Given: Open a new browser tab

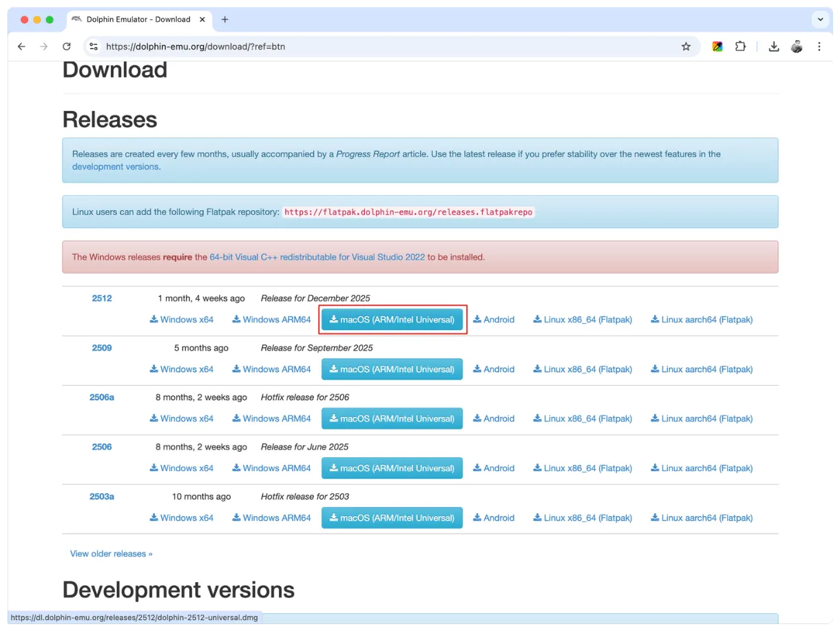Looking at the screenshot, I should 224,19.
